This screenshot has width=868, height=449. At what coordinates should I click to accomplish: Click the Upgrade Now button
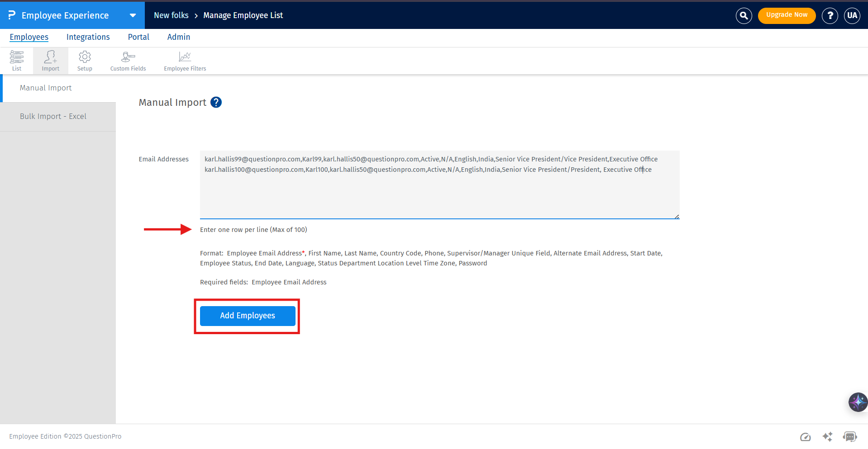click(x=787, y=15)
